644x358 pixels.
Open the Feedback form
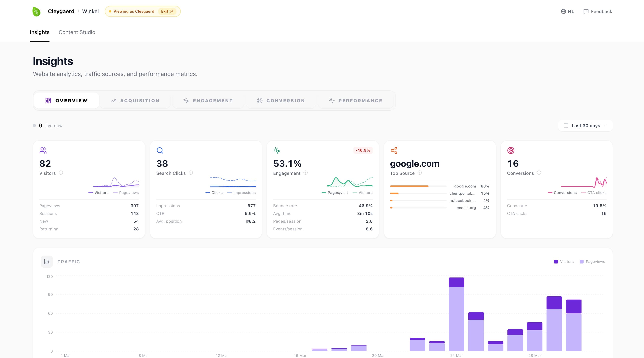pyautogui.click(x=598, y=11)
